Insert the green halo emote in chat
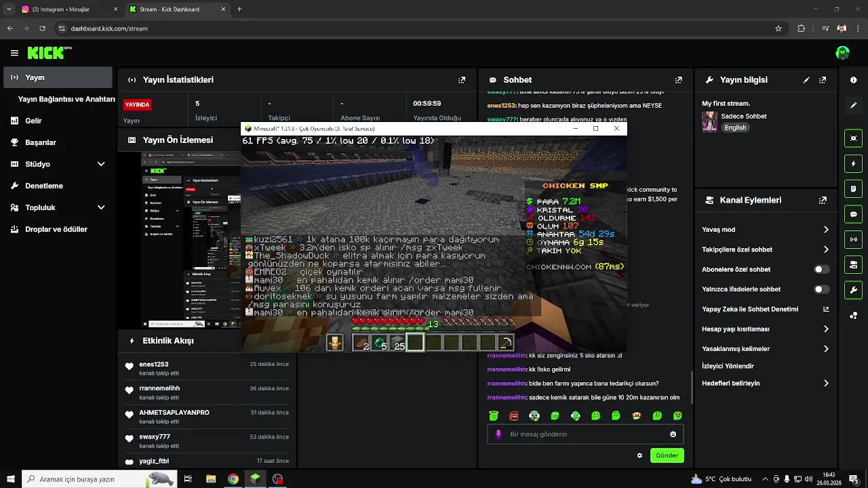This screenshot has height=488, width=868. 494,415
